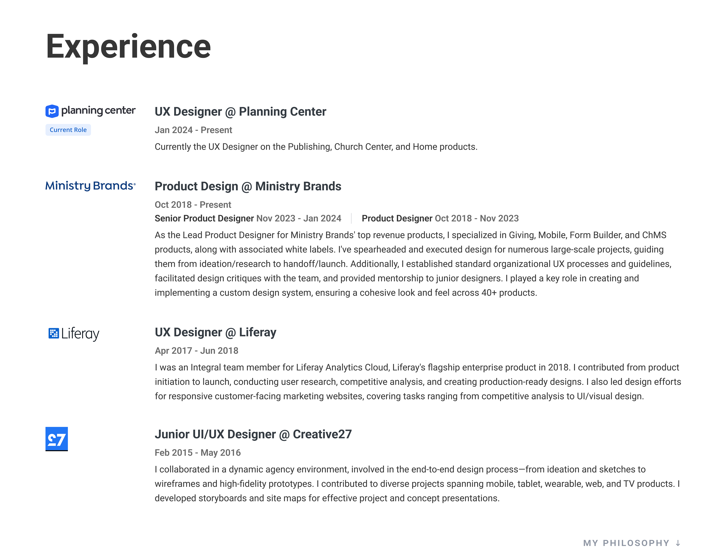Click the Apr 2017 - Jun 2018 date
This screenshot has height=560, width=728.
click(x=196, y=351)
